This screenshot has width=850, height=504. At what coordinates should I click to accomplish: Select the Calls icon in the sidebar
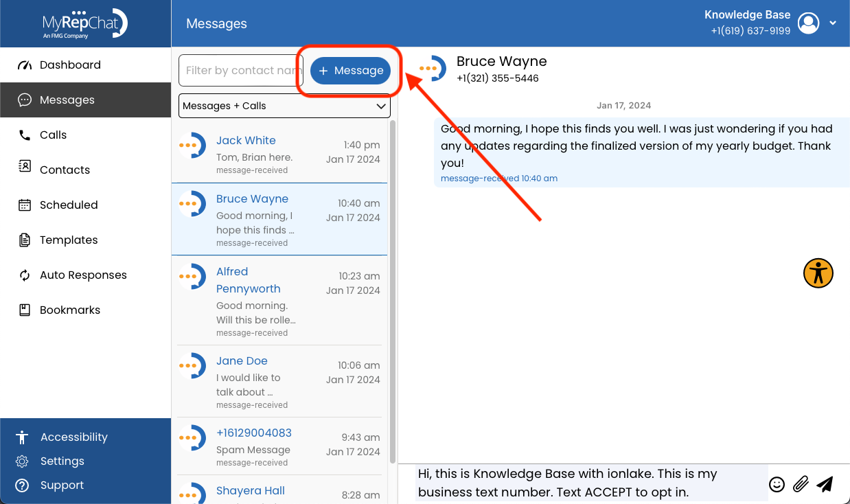pyautogui.click(x=54, y=135)
